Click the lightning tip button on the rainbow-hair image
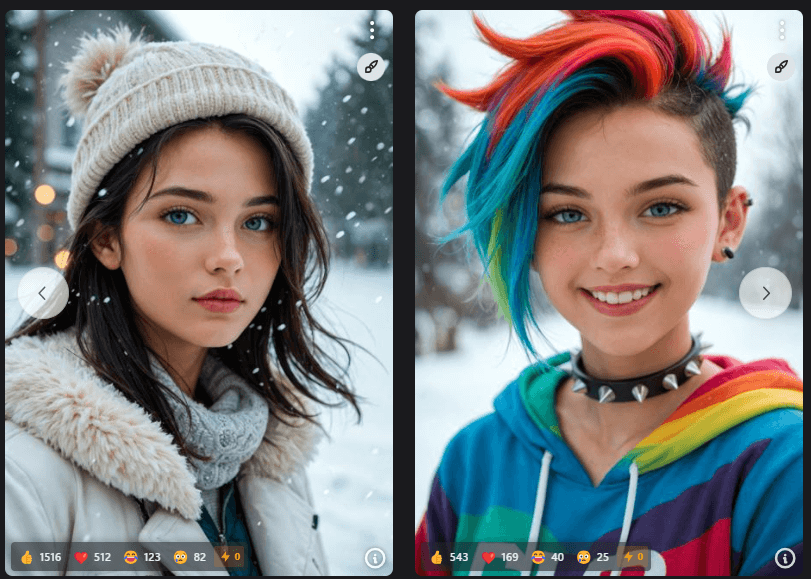The height and width of the screenshot is (579, 811). pyautogui.click(x=633, y=557)
